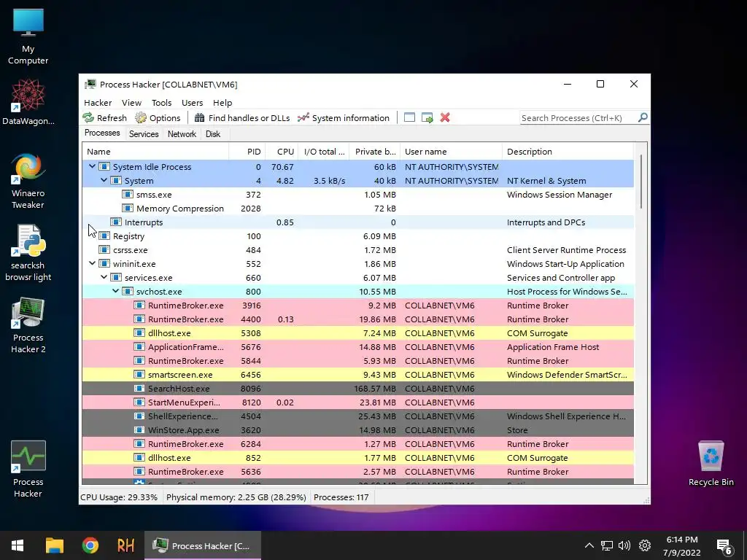The height and width of the screenshot is (560, 747).
Task: Switch to the Services tab
Action: 144,134
